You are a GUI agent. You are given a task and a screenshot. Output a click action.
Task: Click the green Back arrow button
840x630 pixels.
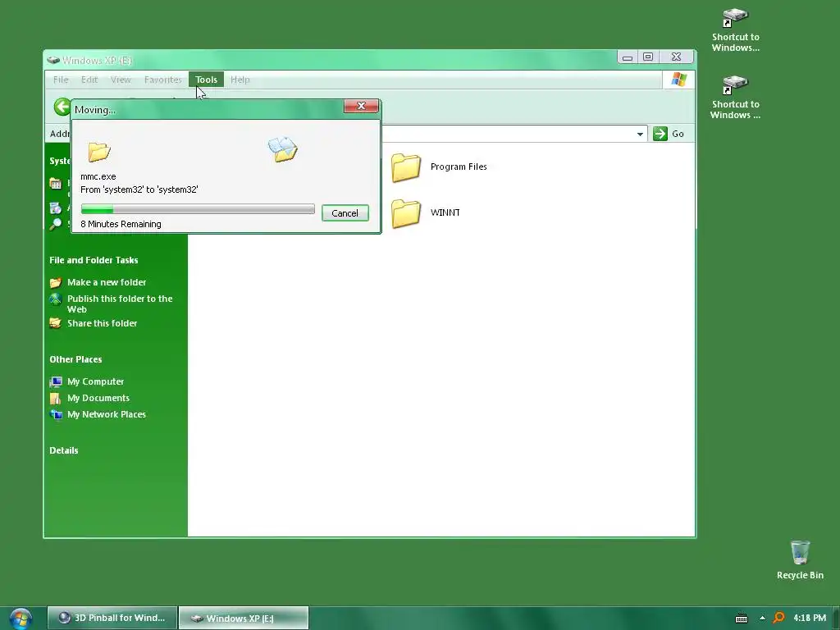coord(62,107)
